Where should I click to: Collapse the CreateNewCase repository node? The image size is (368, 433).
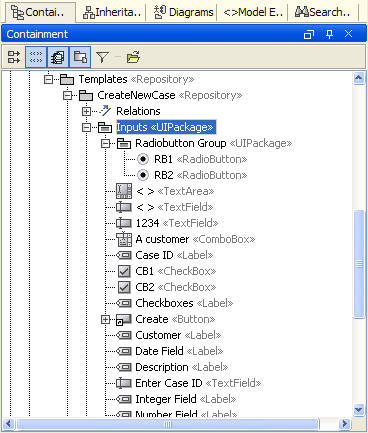click(x=68, y=95)
